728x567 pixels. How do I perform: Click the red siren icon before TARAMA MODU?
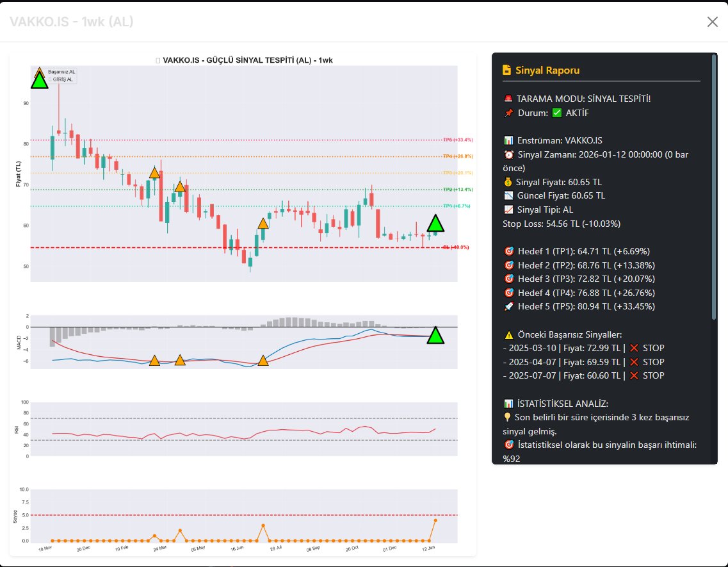(x=508, y=99)
